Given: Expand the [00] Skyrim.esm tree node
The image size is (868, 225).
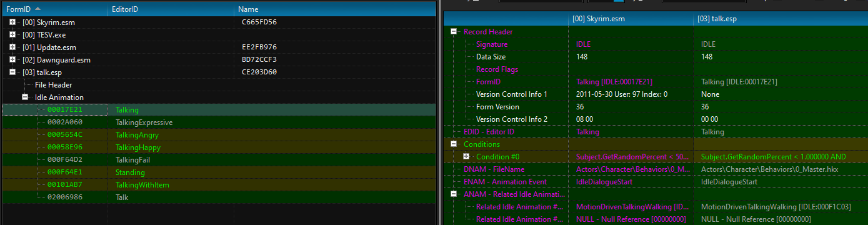Looking at the screenshot, I should click(x=12, y=22).
